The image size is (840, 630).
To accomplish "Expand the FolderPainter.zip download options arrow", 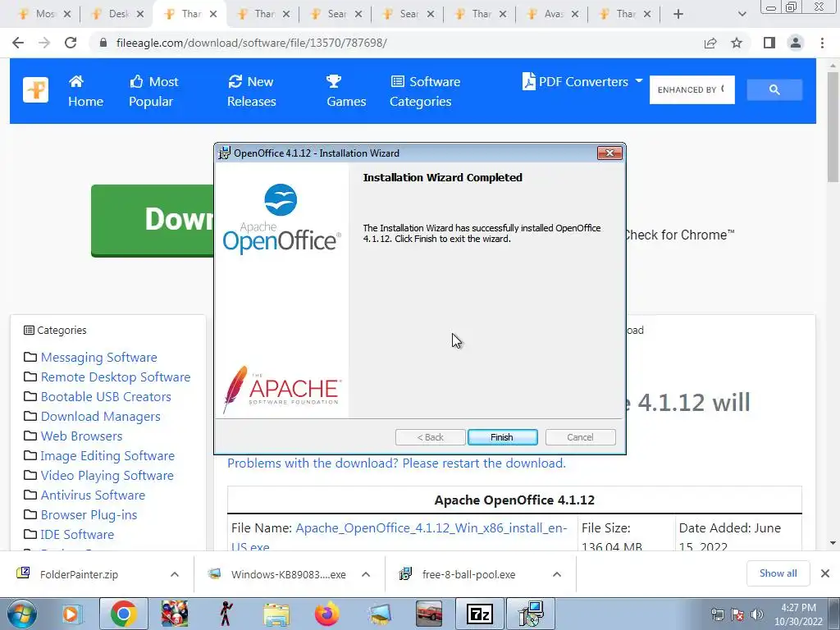I will pyautogui.click(x=175, y=574).
